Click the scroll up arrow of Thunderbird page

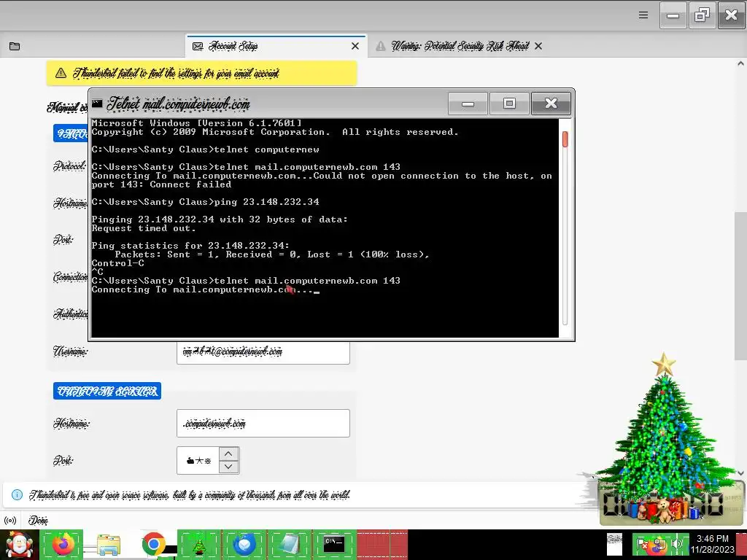[740, 64]
